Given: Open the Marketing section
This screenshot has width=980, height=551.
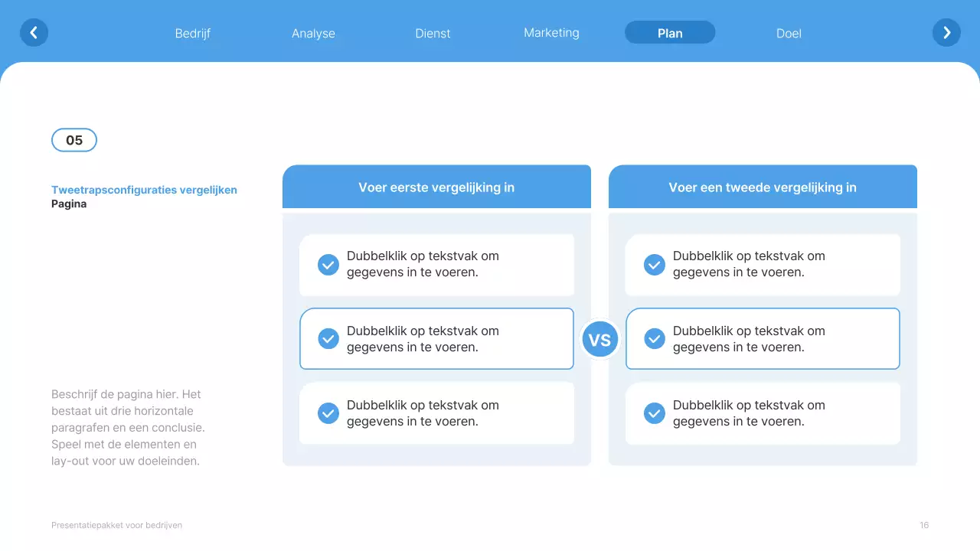Looking at the screenshot, I should 551,33.
